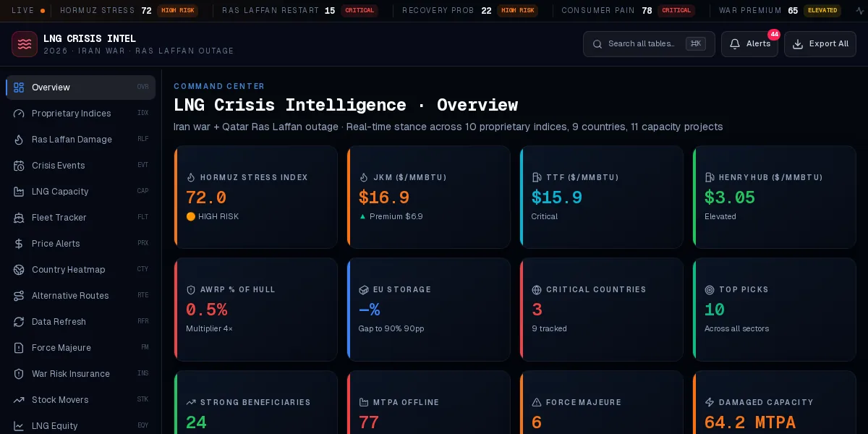Click Hormuz Stress HIGH RISK ticker badge
The image size is (868, 434).
[x=177, y=11]
